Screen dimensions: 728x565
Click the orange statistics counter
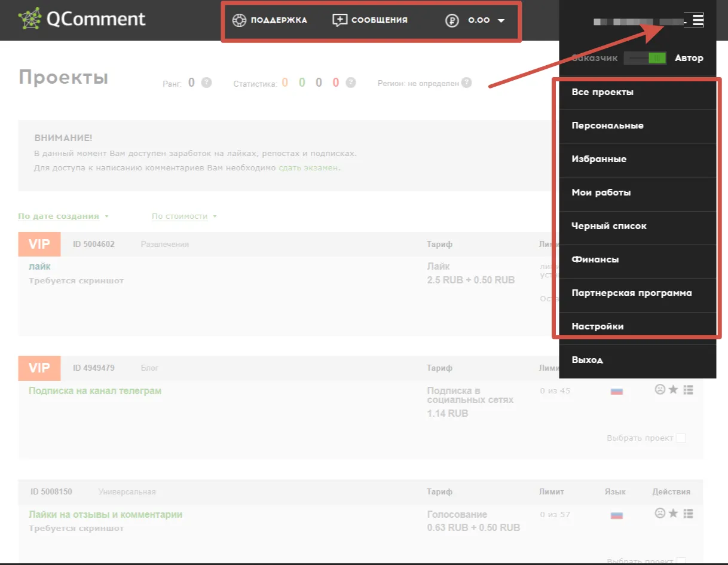(x=285, y=83)
